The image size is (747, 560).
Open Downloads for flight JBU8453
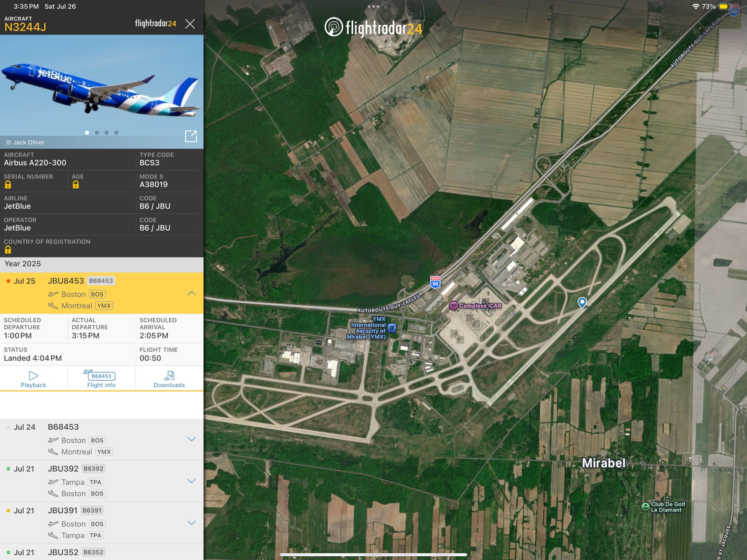tap(169, 379)
